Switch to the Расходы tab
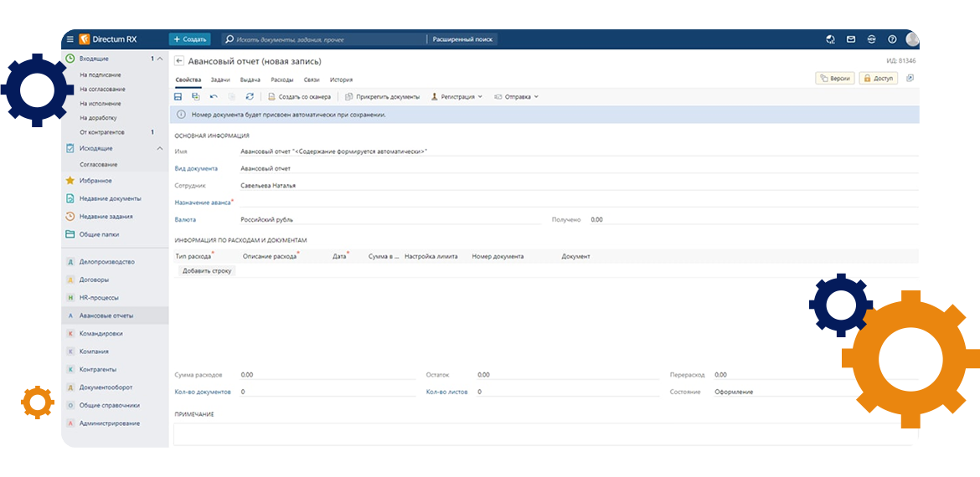980x477 pixels. click(x=281, y=79)
